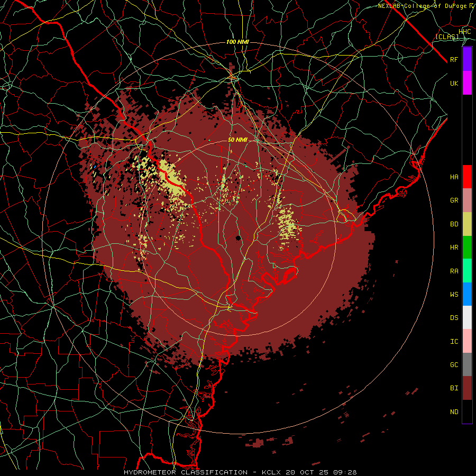Click the black radar site dot

(239, 237)
